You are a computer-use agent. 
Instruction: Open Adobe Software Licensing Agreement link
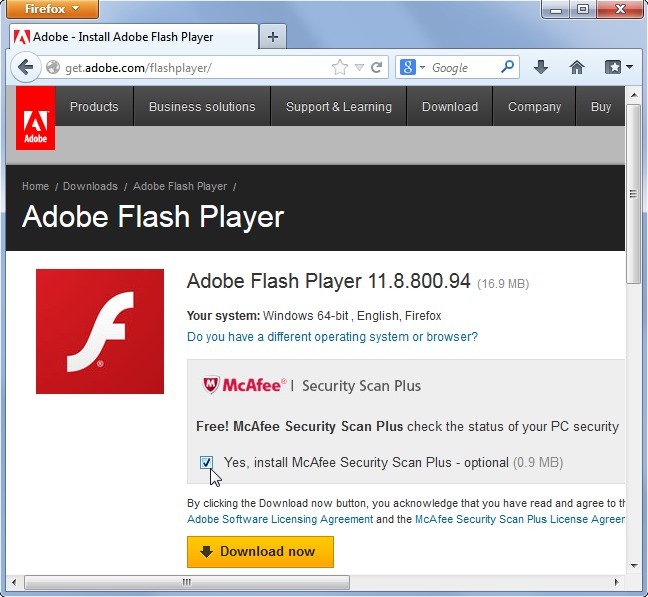280,519
